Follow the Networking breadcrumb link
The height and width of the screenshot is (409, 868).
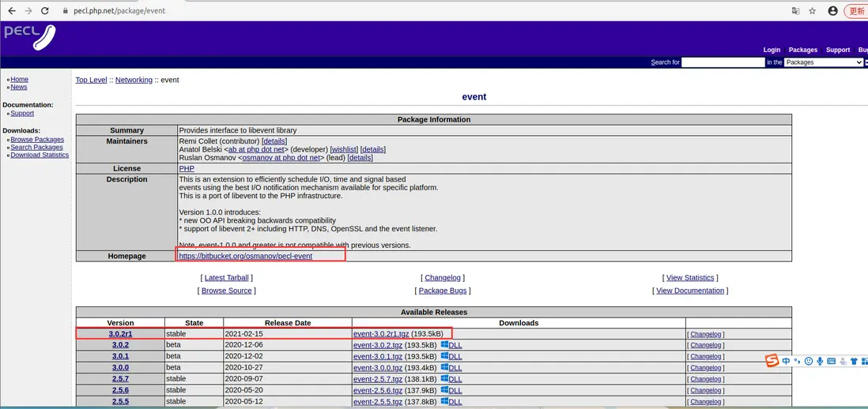click(x=134, y=81)
